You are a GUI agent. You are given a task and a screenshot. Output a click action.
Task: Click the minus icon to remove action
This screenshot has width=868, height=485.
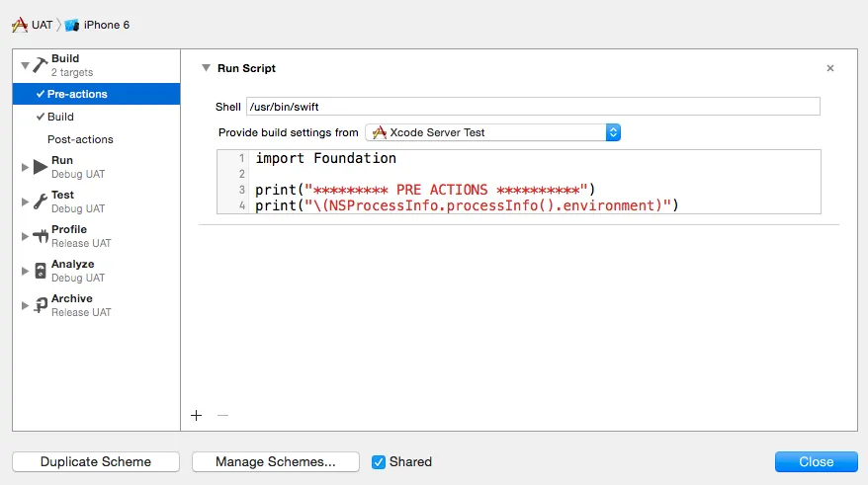(222, 416)
